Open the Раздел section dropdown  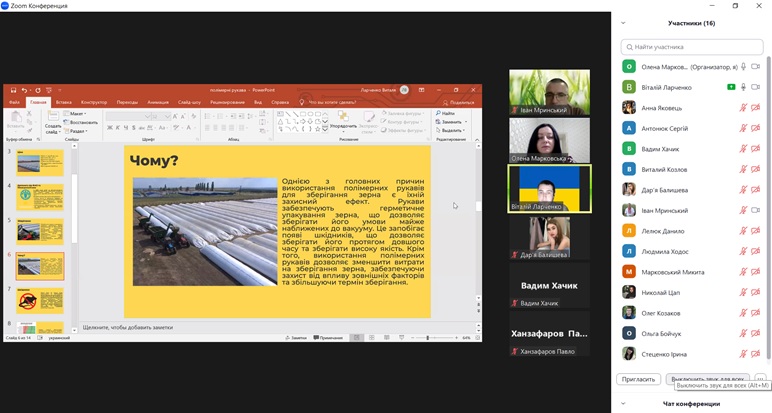(76, 131)
